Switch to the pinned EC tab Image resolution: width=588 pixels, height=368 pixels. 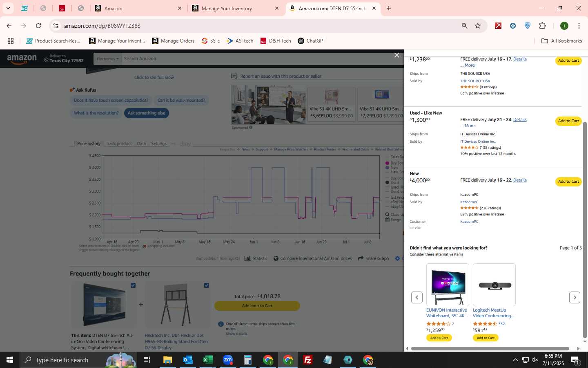tap(24, 8)
